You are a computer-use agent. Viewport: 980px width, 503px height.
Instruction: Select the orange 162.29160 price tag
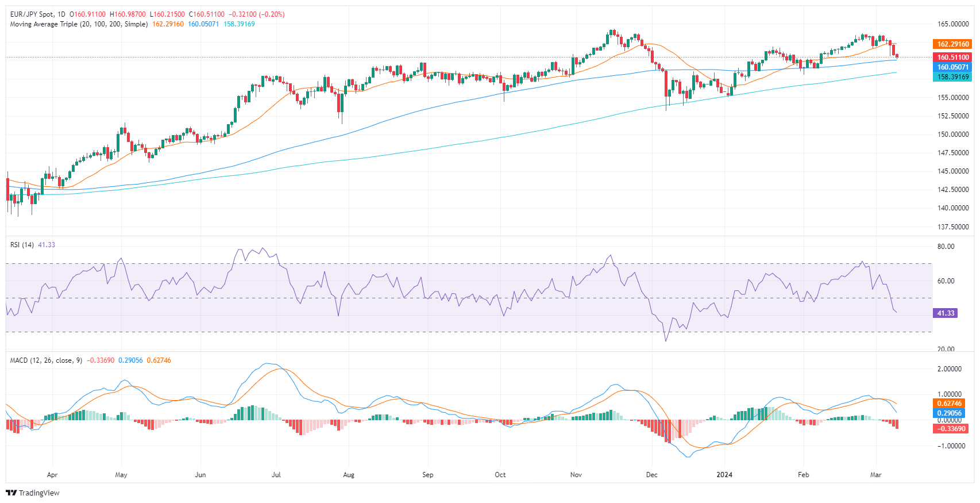[953, 44]
